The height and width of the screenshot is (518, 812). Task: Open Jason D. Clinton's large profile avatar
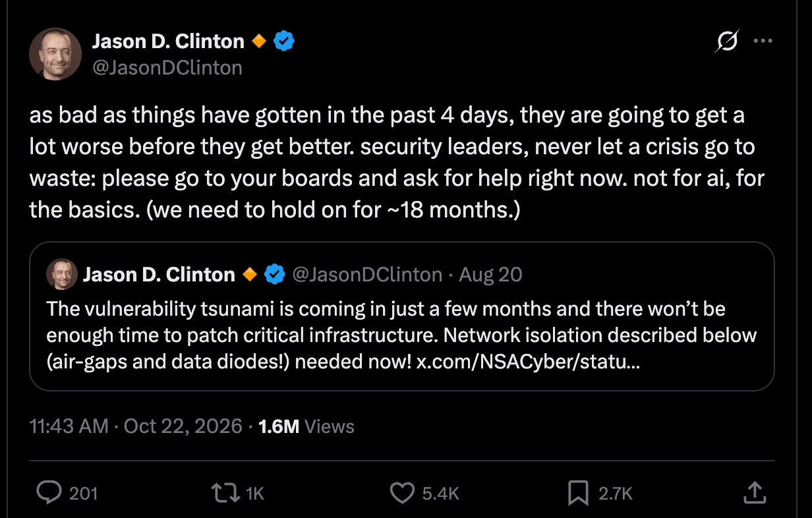(x=55, y=54)
